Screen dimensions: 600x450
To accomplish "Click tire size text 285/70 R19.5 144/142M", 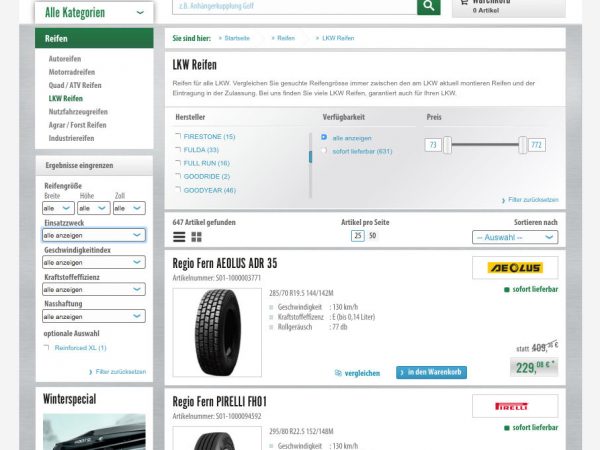I will click(x=301, y=293).
